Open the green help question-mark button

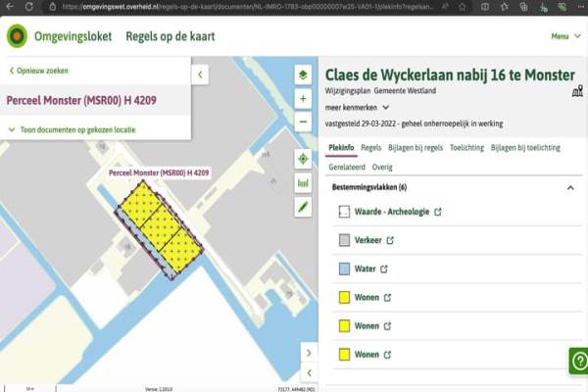point(577,361)
